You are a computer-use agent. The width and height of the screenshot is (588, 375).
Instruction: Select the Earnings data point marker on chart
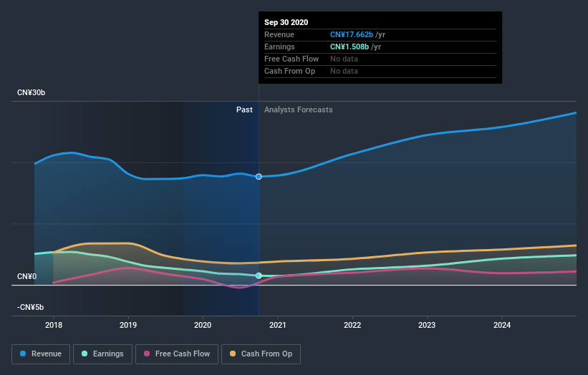tap(259, 276)
